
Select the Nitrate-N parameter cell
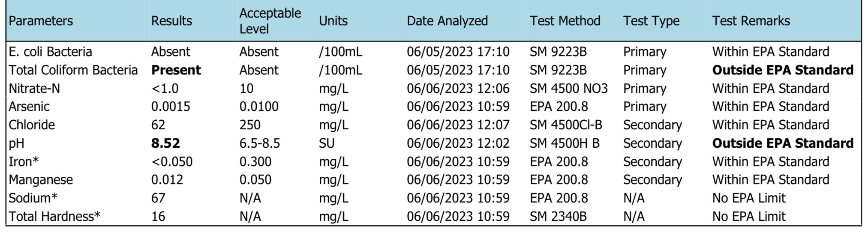(34, 89)
